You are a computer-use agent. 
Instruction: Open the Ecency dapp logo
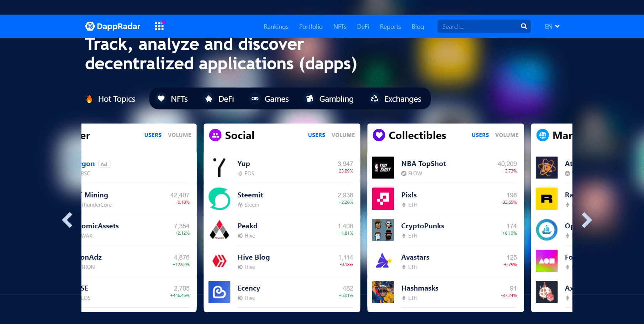point(219,292)
